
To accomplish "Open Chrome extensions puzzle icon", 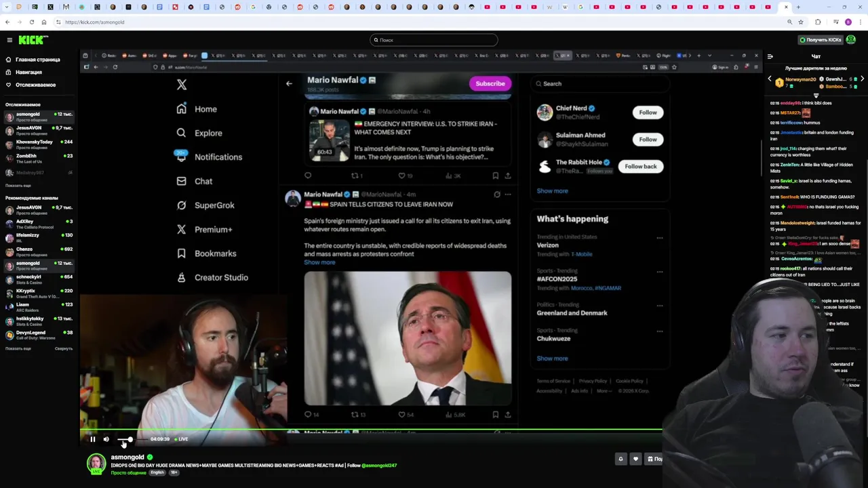I will [818, 22].
